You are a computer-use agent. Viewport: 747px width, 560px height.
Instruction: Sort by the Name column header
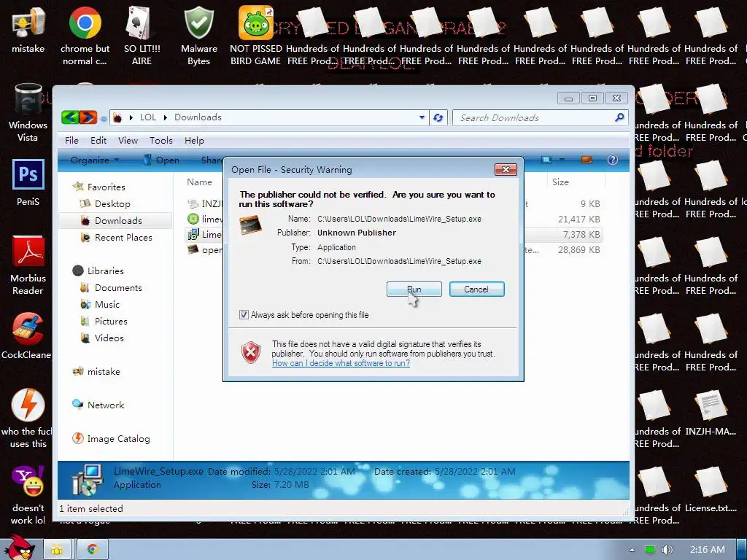click(200, 182)
